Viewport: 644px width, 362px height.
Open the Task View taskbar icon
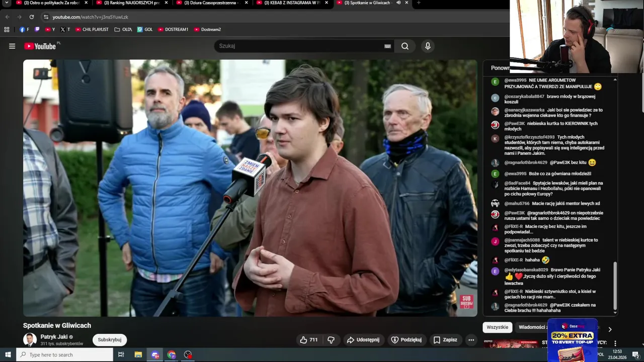pos(121,355)
